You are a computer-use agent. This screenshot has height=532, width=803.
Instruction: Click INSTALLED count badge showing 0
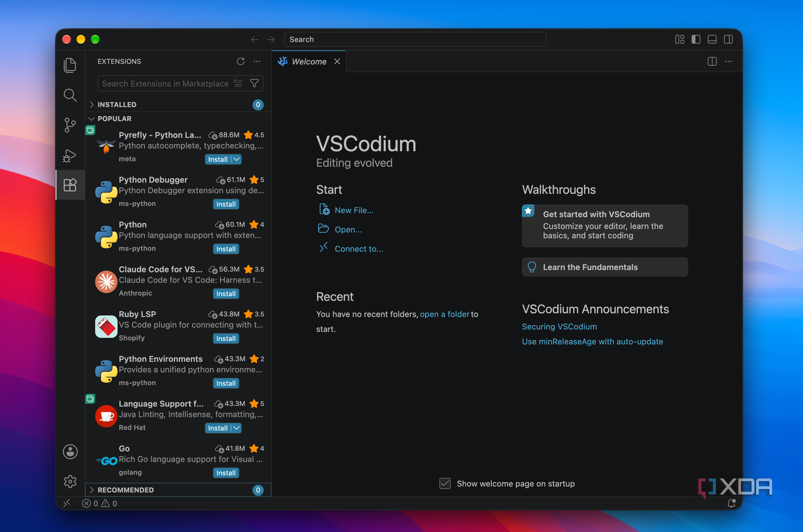258,105
